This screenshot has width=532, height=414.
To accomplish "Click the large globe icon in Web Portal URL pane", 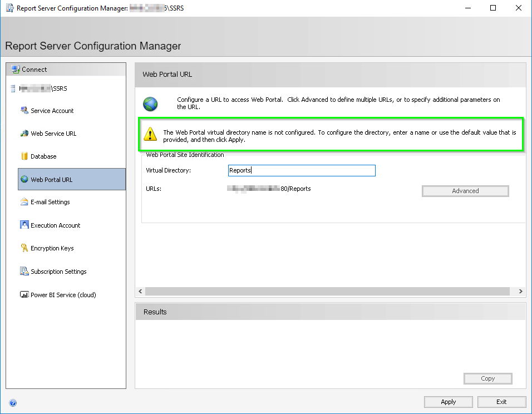I will coord(150,104).
